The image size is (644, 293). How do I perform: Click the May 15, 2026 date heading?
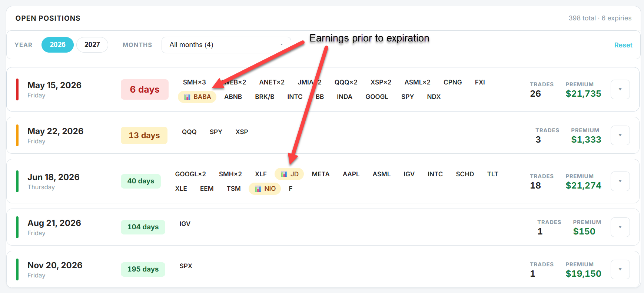(x=54, y=85)
